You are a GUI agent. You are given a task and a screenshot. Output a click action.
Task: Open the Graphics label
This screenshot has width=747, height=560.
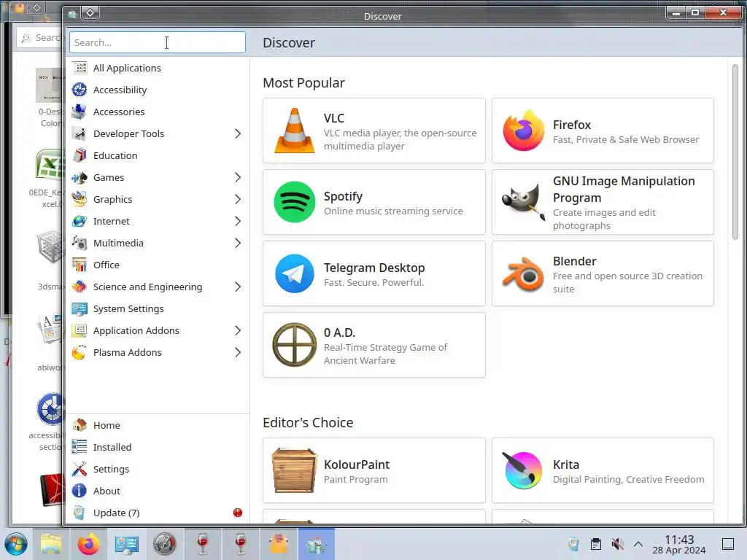113,200
